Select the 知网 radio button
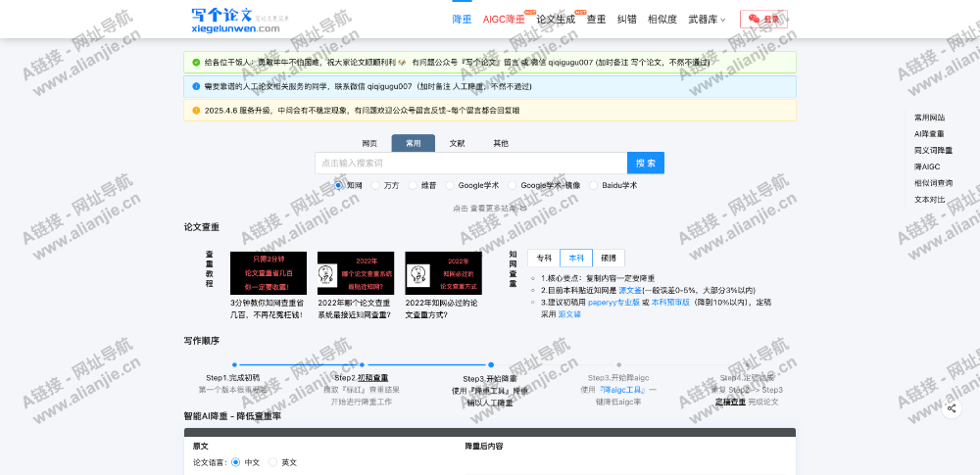This screenshot has height=475, width=980. pyautogui.click(x=338, y=185)
